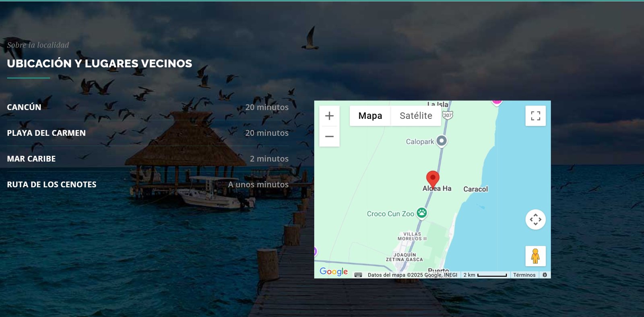Click the Mar Caribe row
The height and width of the screenshot is (317, 644).
148,159
